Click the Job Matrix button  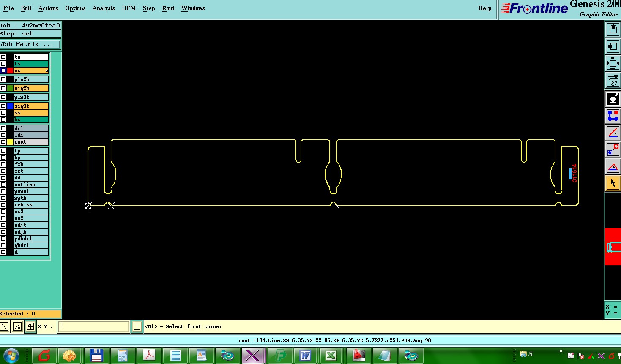coord(30,44)
